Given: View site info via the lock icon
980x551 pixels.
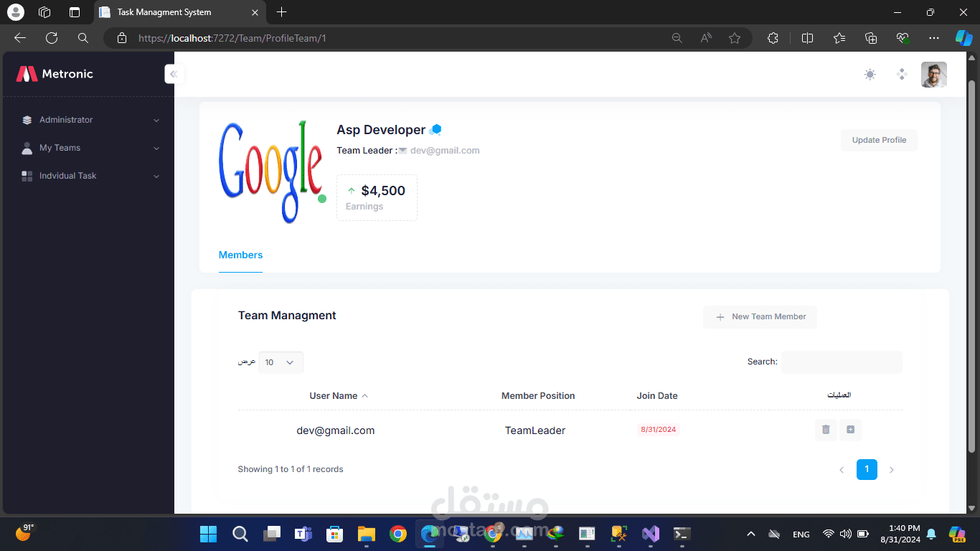Looking at the screenshot, I should tap(122, 38).
